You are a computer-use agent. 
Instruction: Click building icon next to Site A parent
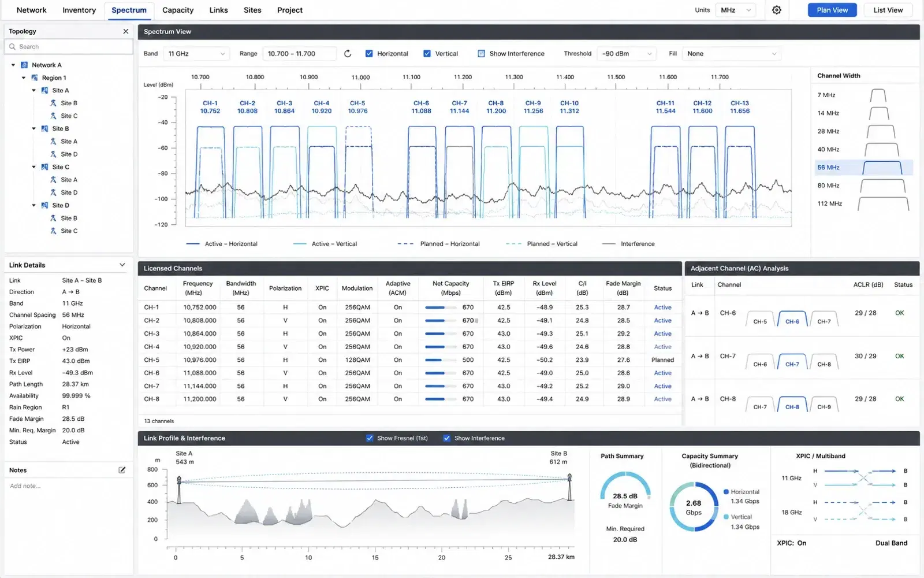(x=44, y=91)
